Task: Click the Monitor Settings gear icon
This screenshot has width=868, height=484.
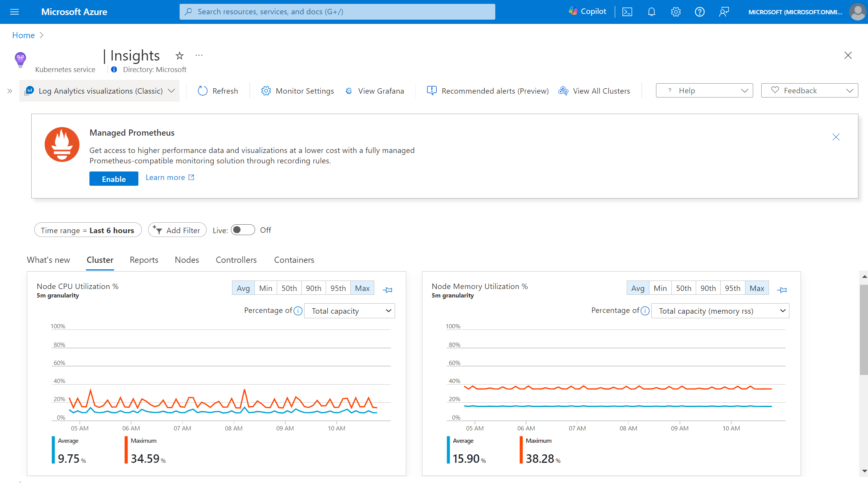Action: (x=265, y=91)
